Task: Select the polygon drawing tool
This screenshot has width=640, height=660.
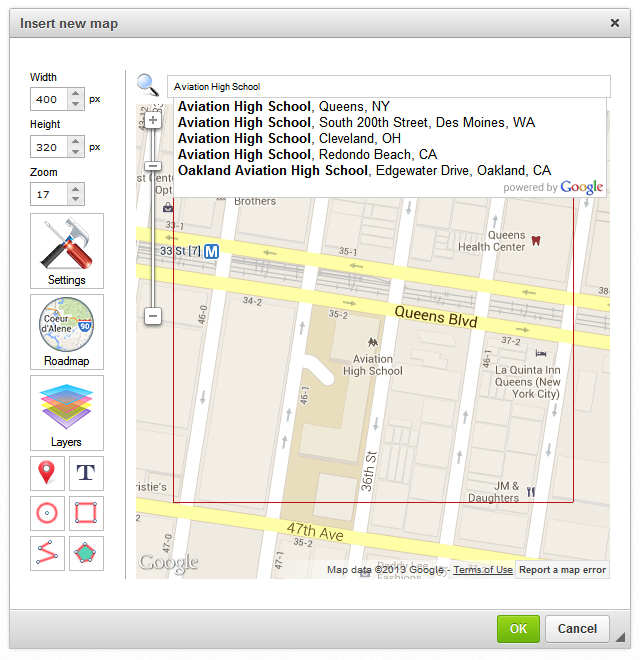Action: (x=86, y=553)
